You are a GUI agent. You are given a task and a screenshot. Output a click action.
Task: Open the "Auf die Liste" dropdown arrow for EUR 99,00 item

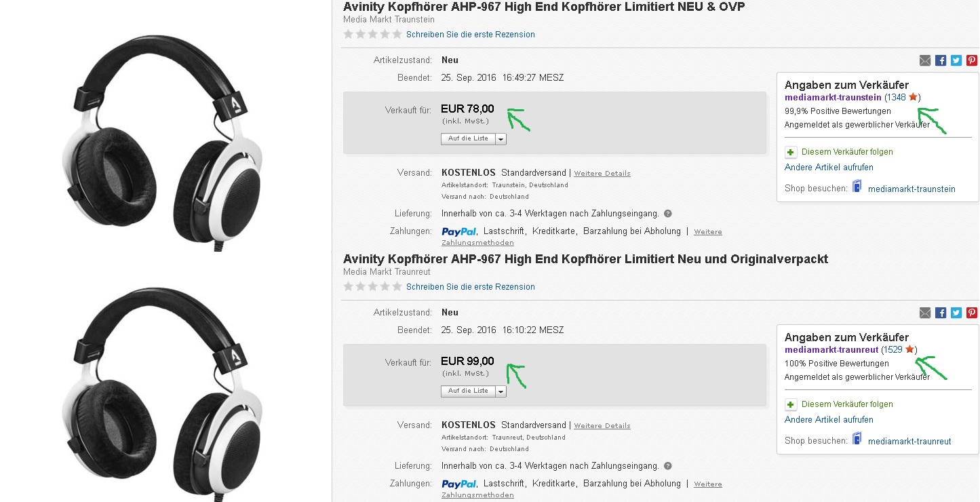[x=501, y=391]
